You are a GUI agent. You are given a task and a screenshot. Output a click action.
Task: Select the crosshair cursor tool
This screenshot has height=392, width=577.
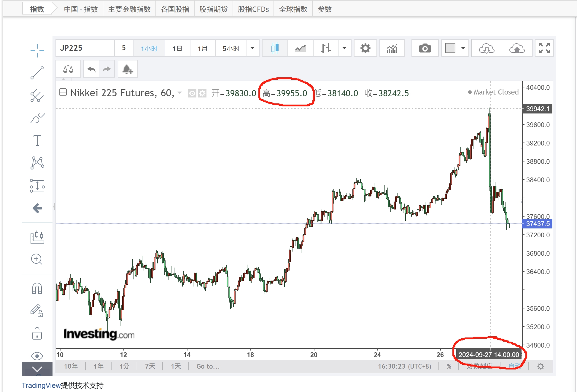click(37, 50)
